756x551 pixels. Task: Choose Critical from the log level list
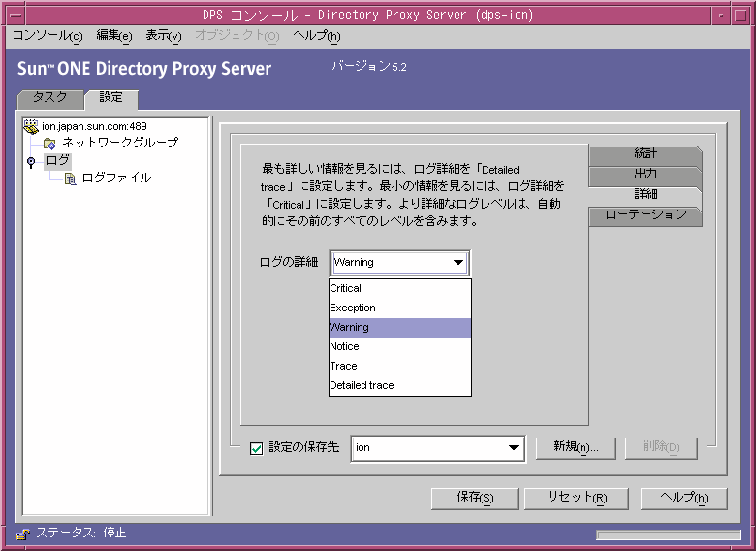(399, 288)
